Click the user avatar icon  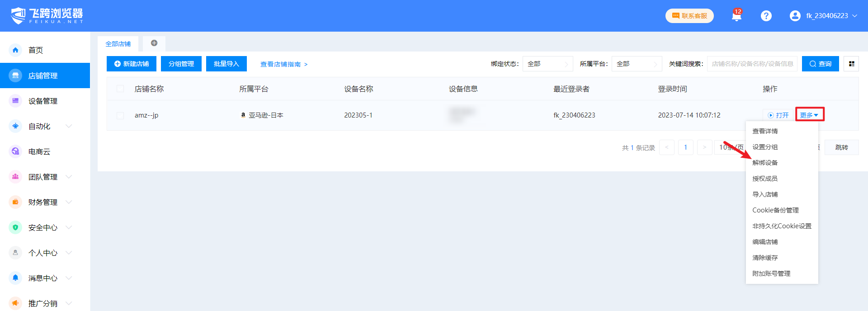pyautogui.click(x=795, y=16)
